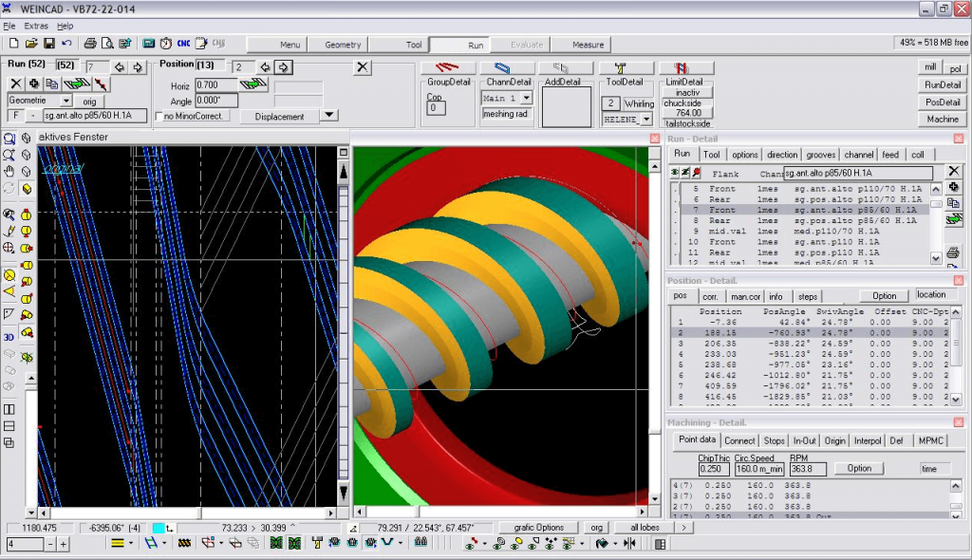The width and height of the screenshot is (972, 560).
Task: Switch to the Measure tab
Action: pyautogui.click(x=588, y=45)
